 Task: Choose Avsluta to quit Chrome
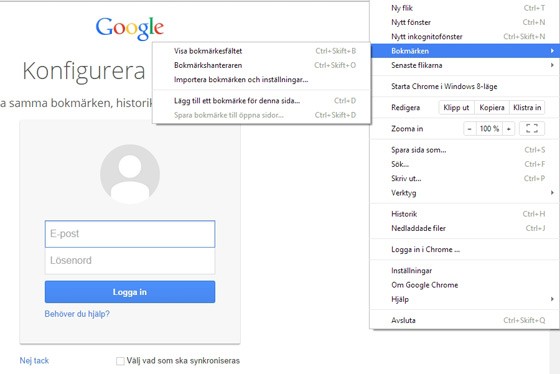coord(464,320)
